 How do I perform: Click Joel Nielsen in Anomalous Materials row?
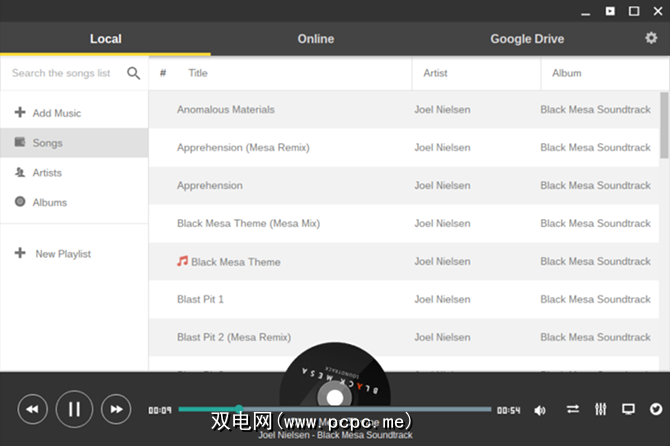442,109
